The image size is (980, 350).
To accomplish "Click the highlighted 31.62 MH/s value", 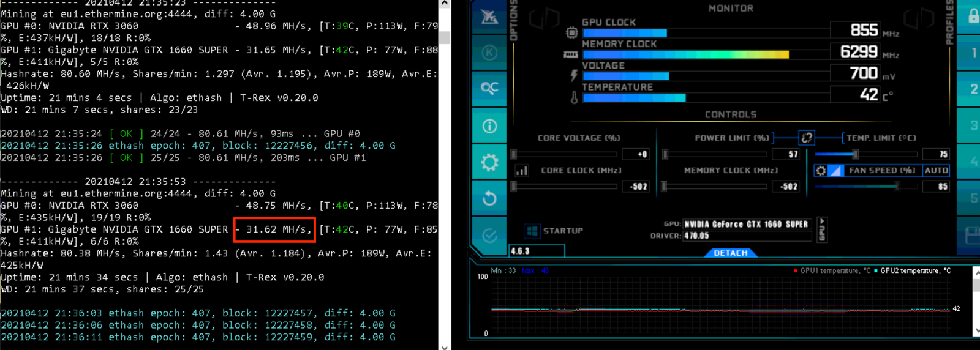I will point(274,229).
